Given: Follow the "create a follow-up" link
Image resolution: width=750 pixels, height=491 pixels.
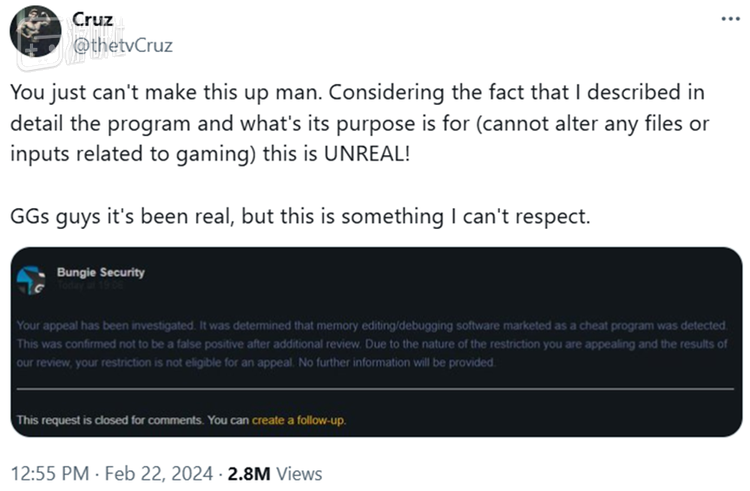Looking at the screenshot, I should 298,420.
